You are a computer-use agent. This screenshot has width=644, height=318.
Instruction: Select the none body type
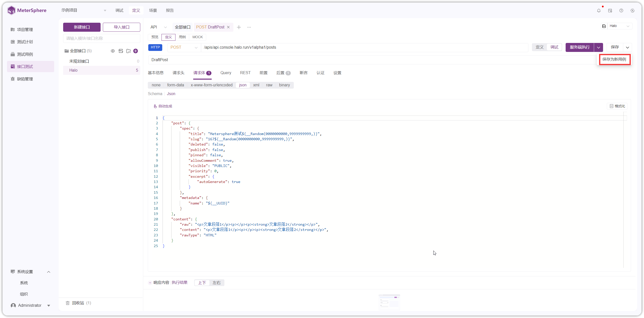point(156,85)
